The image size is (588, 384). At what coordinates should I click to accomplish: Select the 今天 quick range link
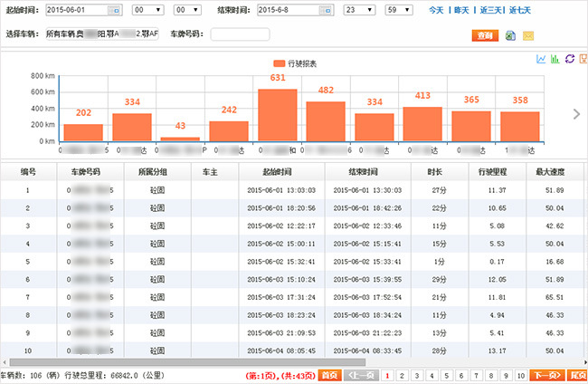pyautogui.click(x=436, y=10)
